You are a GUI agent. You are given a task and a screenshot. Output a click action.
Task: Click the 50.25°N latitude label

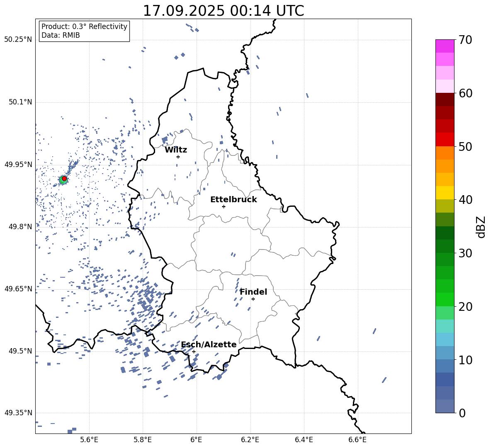click(18, 40)
